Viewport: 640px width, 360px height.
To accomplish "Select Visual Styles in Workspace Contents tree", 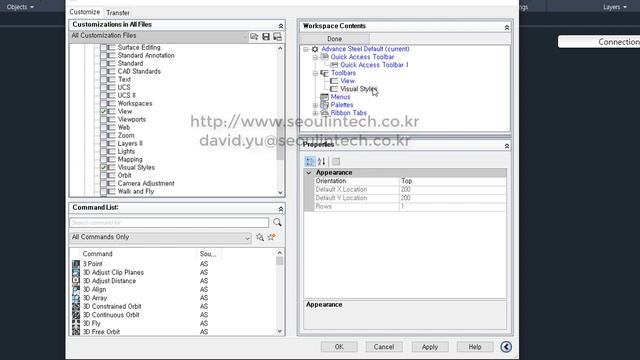I will [x=358, y=89].
